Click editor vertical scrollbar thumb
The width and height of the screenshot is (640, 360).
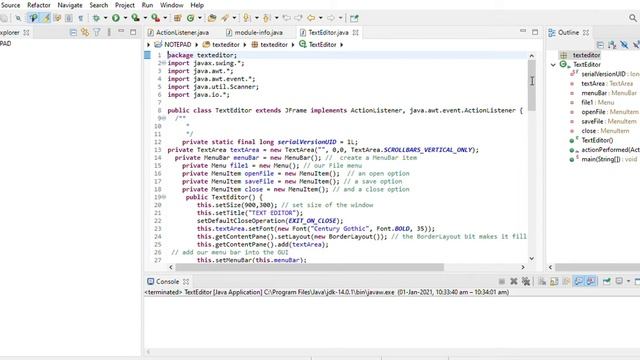[x=531, y=86]
